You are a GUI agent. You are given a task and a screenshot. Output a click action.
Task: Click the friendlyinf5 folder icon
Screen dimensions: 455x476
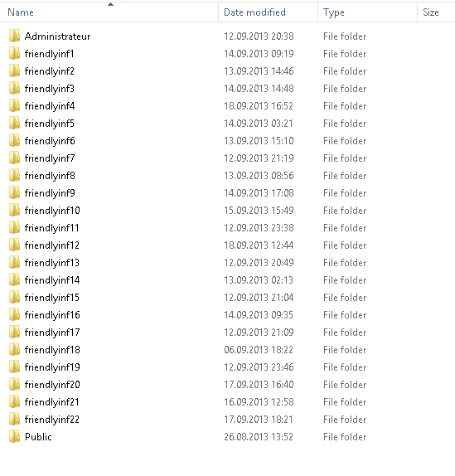[x=14, y=124]
